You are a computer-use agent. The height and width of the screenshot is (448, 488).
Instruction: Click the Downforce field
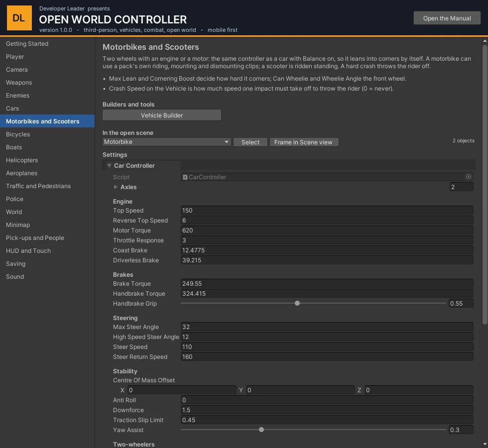click(327, 410)
